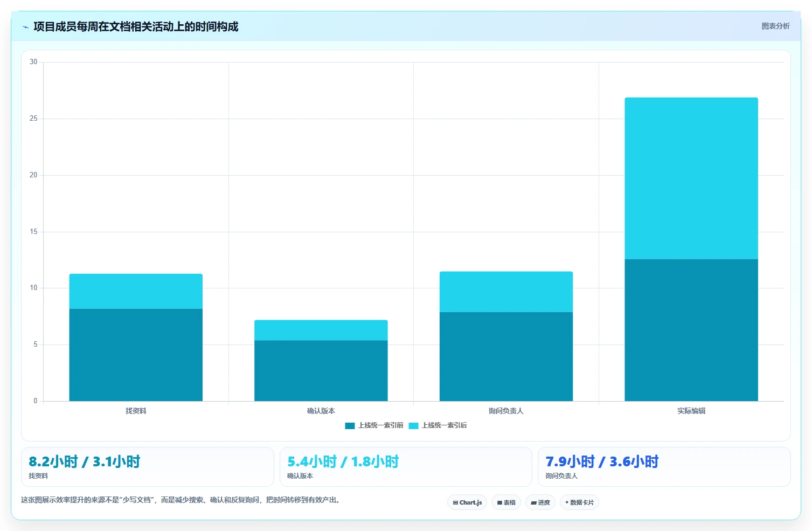Image resolution: width=812 pixels, height=531 pixels.
Task: Select the 数据卡片 tag chip
Action: point(580,502)
